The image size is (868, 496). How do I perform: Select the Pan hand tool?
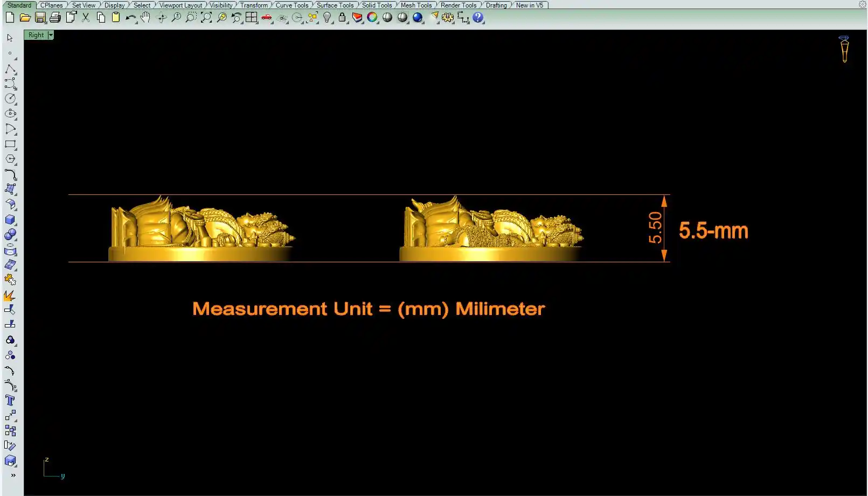145,18
